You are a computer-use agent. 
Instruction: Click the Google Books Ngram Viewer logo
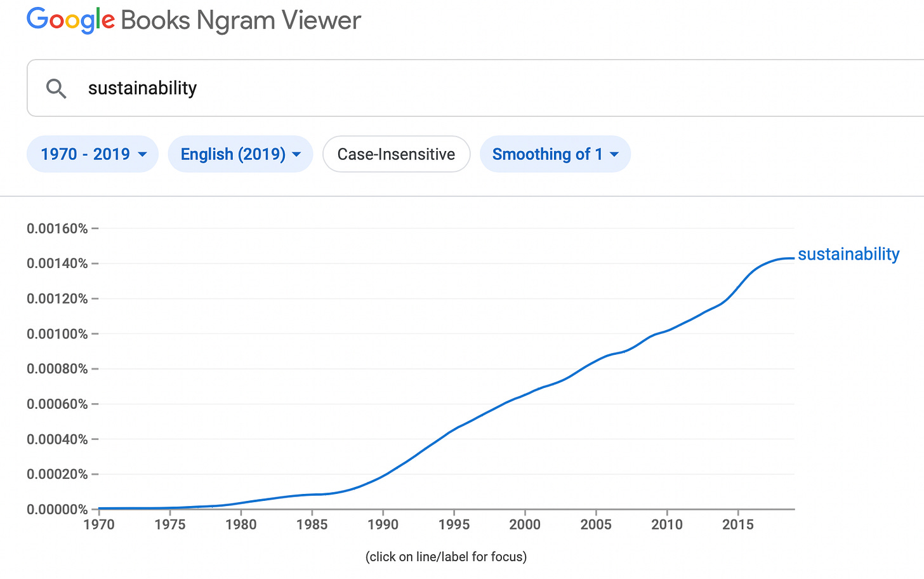coord(194,21)
